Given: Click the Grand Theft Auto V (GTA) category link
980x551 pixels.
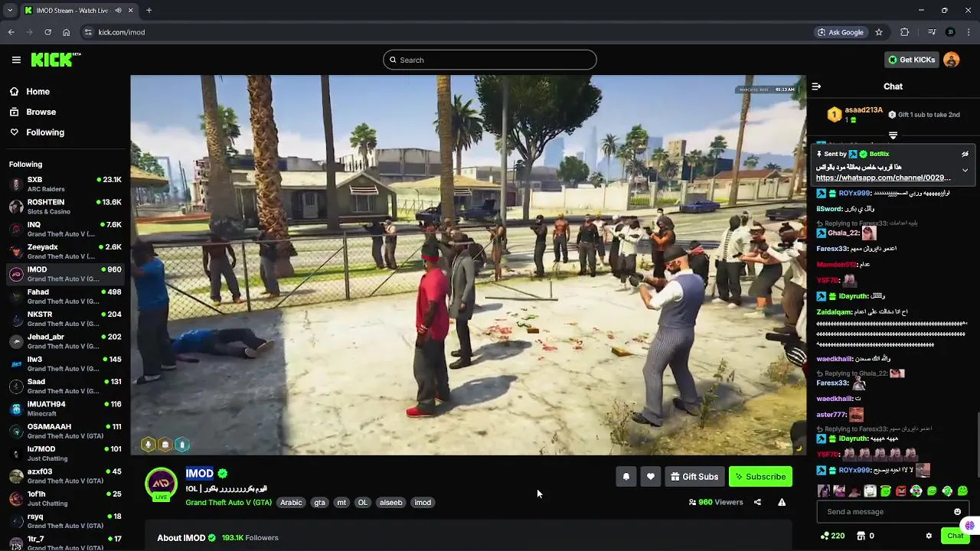Looking at the screenshot, I should point(228,503).
